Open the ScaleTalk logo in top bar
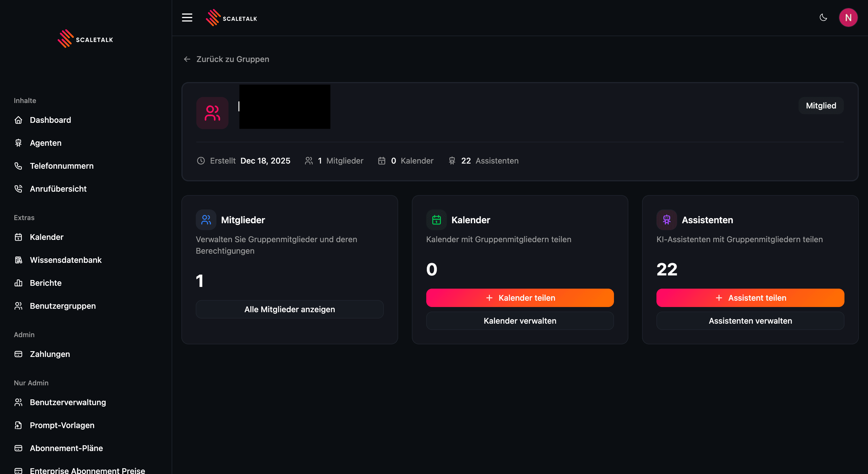 coord(231,18)
